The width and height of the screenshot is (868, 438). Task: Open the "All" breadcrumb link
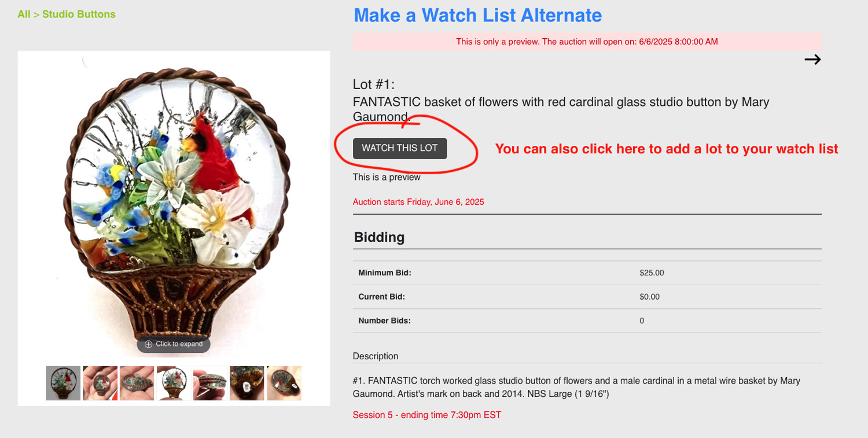coord(24,14)
